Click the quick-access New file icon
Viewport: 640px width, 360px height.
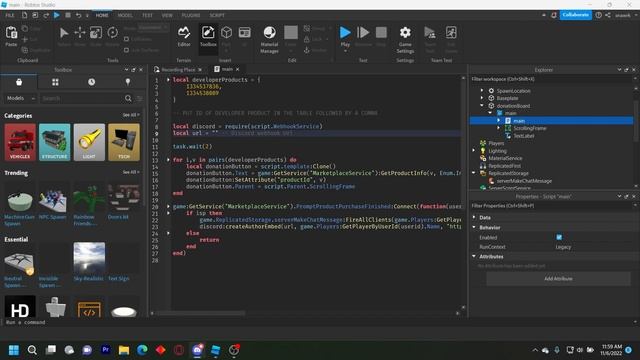tap(24, 15)
